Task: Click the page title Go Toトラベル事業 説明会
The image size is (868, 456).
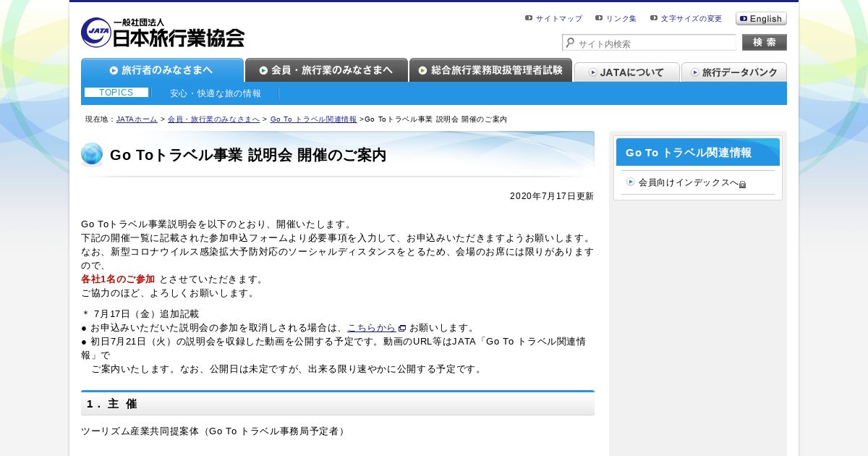Action: 248,155
